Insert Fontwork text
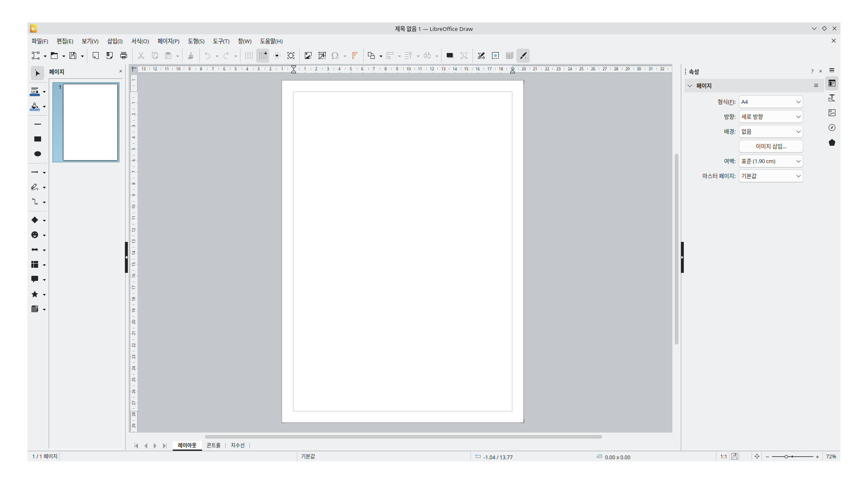This screenshot has height=494, width=868. pos(355,56)
